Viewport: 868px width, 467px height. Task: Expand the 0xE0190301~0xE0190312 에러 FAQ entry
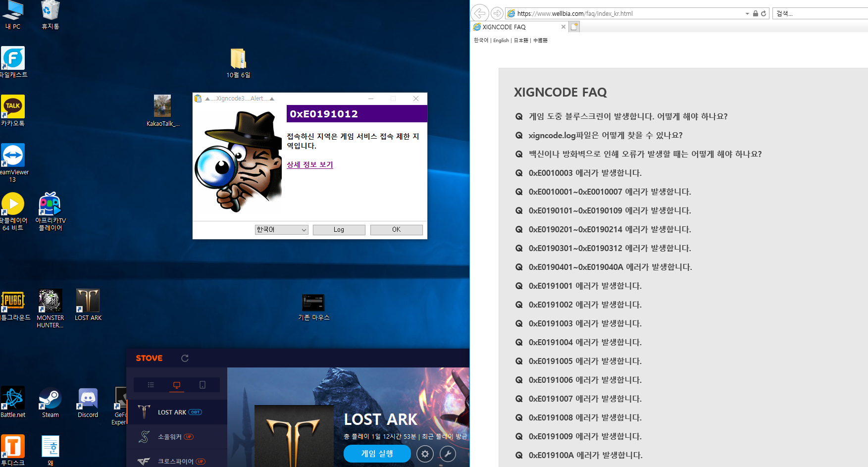pos(610,248)
